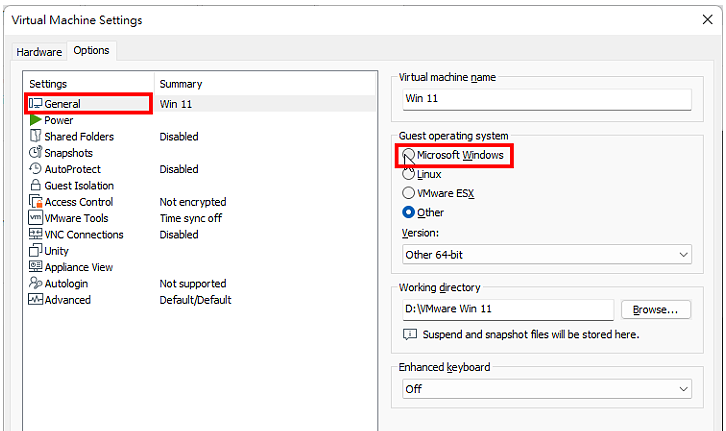Click the virtual machine name field
This screenshot has width=726, height=431.
547,99
